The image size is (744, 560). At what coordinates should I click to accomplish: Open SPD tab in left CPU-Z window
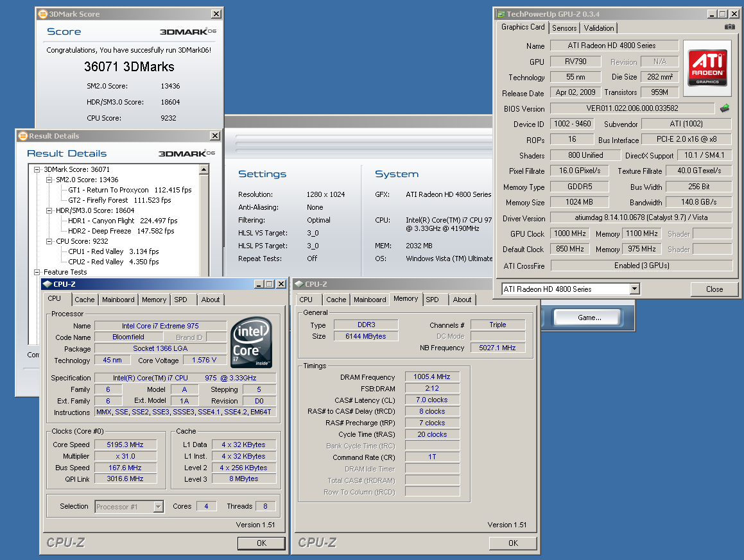pyautogui.click(x=181, y=300)
